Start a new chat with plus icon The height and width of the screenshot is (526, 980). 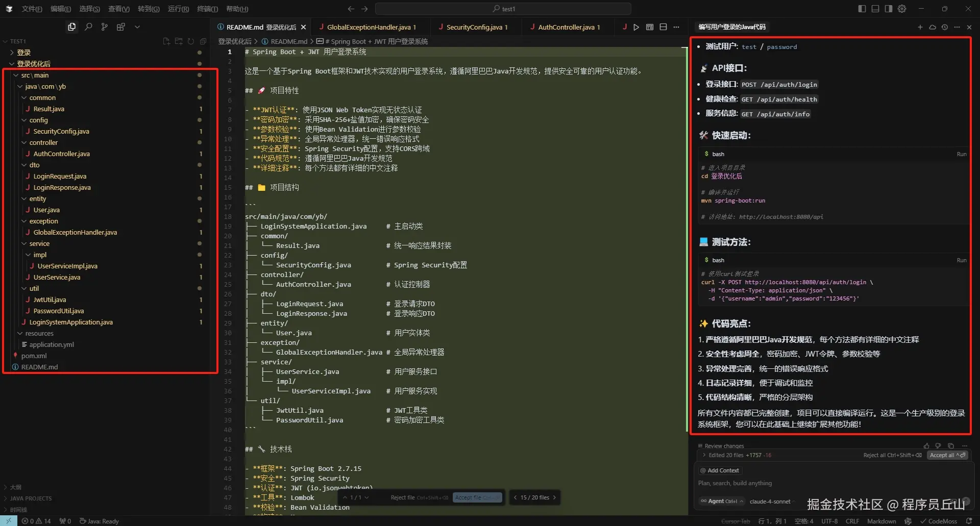point(920,27)
